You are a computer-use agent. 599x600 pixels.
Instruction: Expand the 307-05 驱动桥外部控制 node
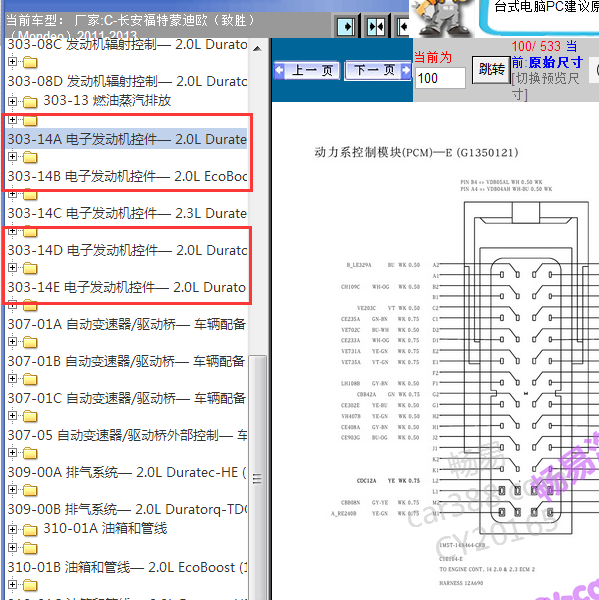click(x=12, y=415)
